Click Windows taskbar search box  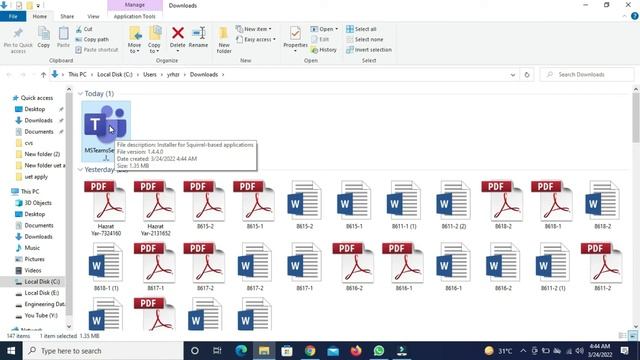click(103, 351)
